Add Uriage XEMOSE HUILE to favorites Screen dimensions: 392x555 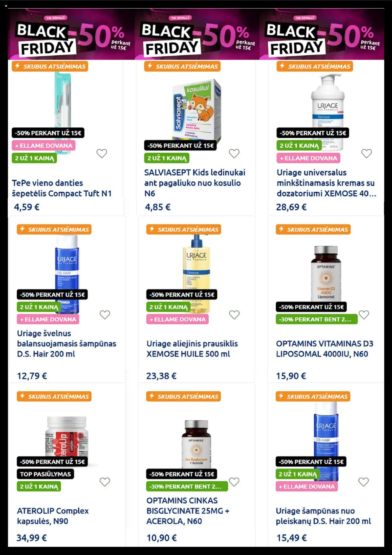[234, 315]
